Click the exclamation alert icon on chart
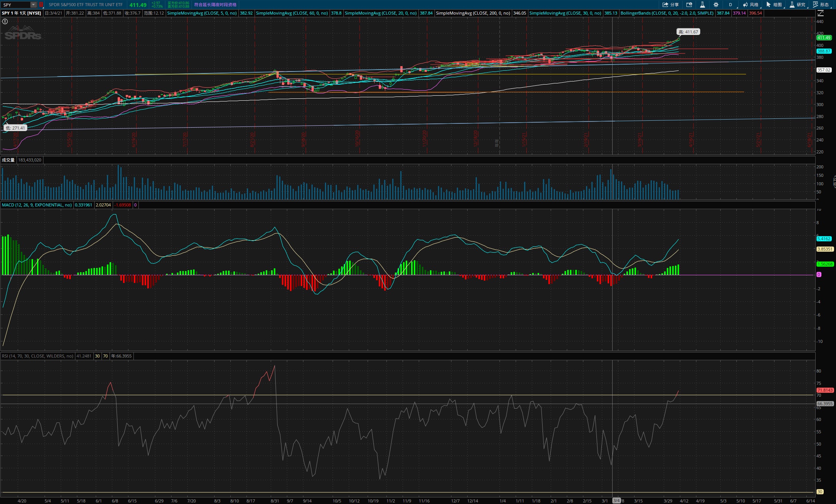The image size is (836, 504). [5, 22]
